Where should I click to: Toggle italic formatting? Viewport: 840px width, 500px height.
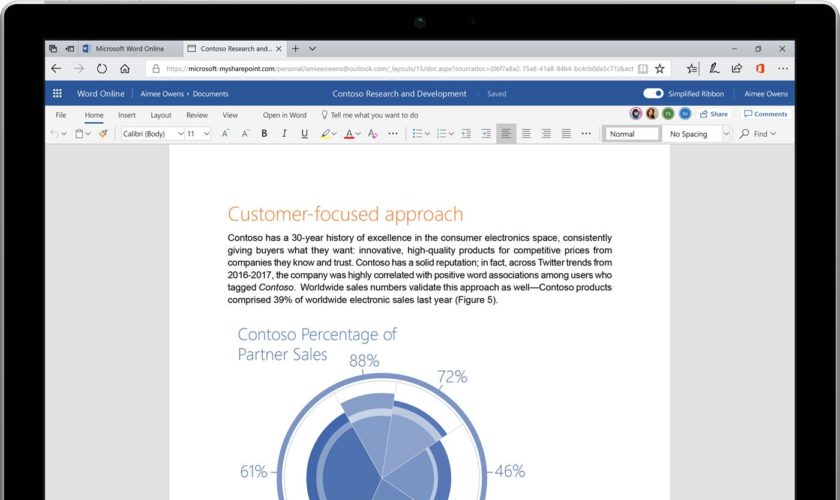[x=284, y=134]
